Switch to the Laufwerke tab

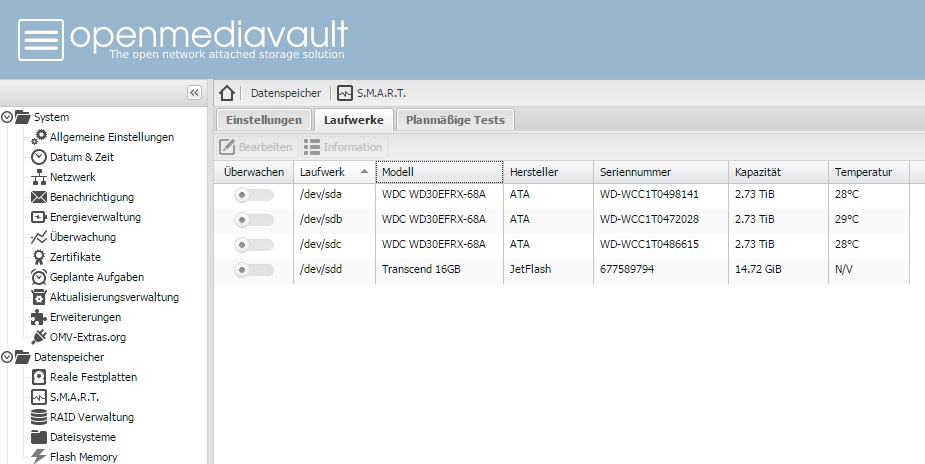pyautogui.click(x=353, y=120)
